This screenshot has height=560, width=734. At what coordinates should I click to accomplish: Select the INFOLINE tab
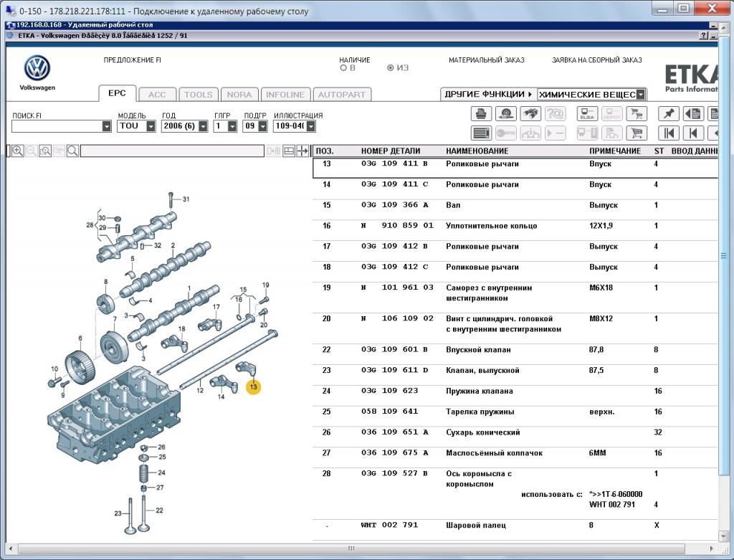coord(285,95)
